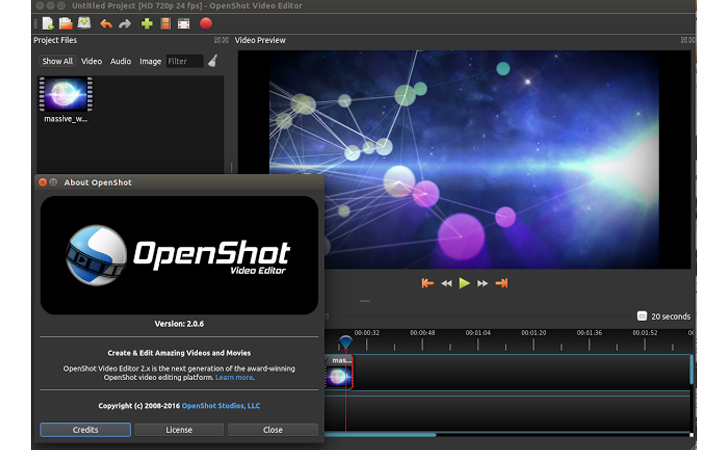Select the massive_w... clip thumbnail

pos(66,94)
